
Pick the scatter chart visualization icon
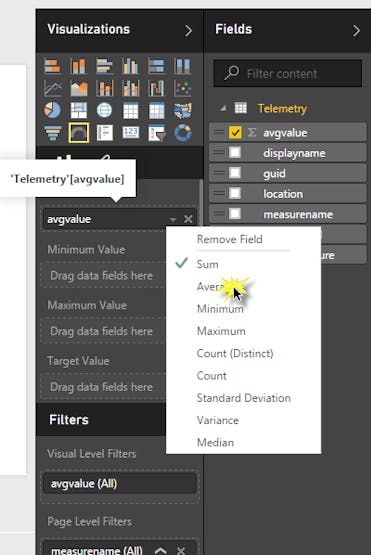point(183,88)
